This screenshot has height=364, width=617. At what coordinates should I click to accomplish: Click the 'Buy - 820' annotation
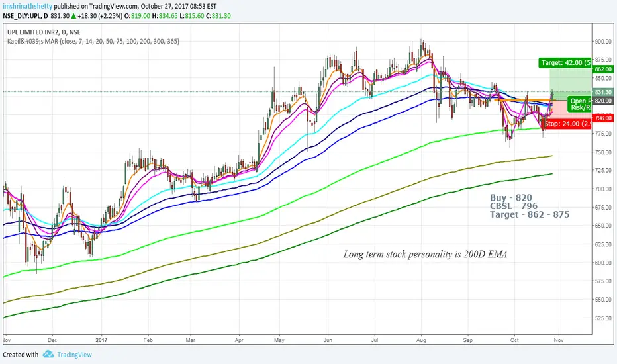coord(511,197)
